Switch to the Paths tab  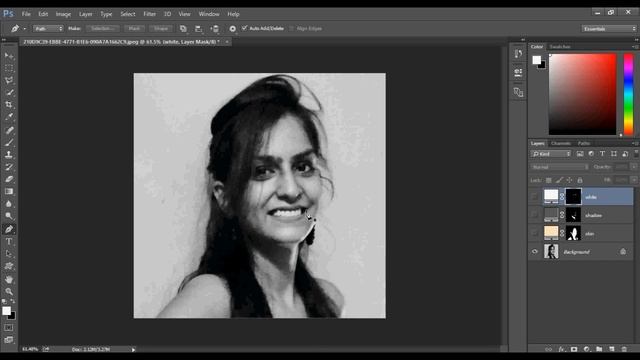[584, 143]
